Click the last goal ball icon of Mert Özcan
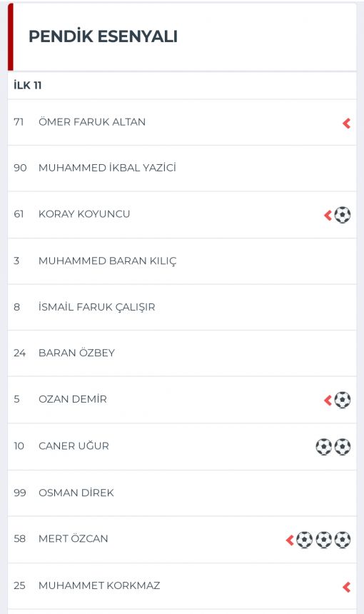The image size is (364, 614). pos(343,540)
